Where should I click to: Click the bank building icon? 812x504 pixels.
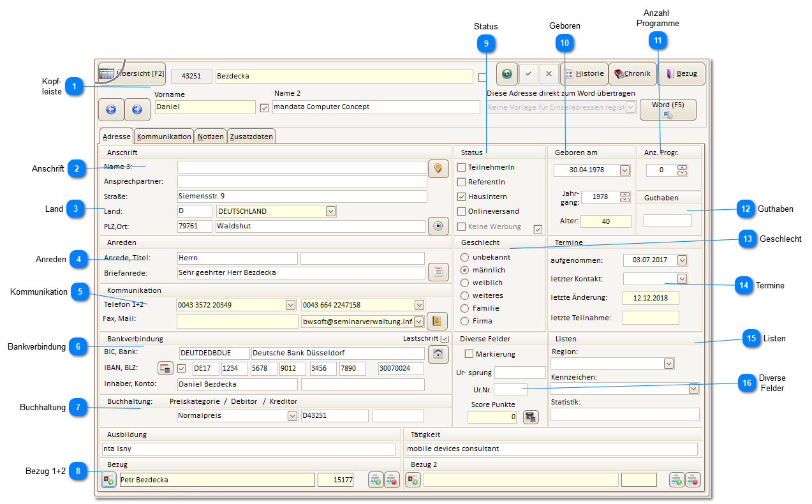[x=438, y=354]
